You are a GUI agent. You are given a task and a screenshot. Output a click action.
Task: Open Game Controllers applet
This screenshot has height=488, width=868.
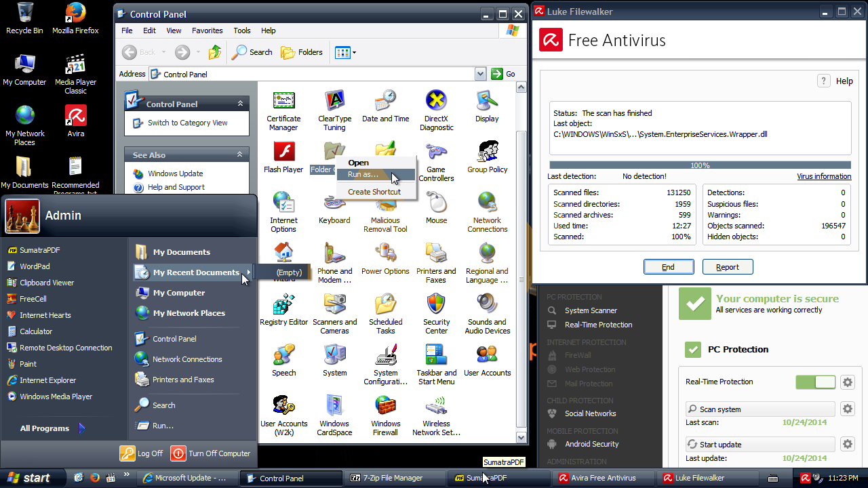pos(436,162)
